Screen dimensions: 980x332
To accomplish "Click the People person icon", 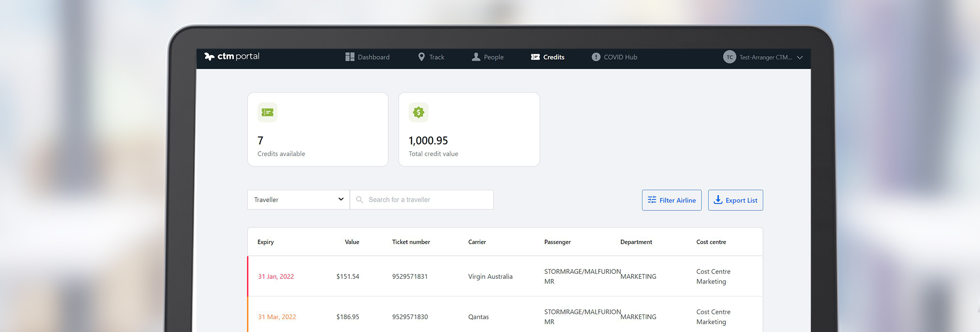I will 476,57.
